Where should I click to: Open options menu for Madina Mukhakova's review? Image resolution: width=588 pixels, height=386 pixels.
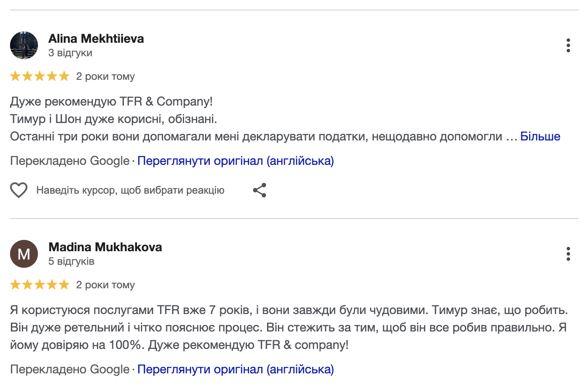[x=568, y=254]
